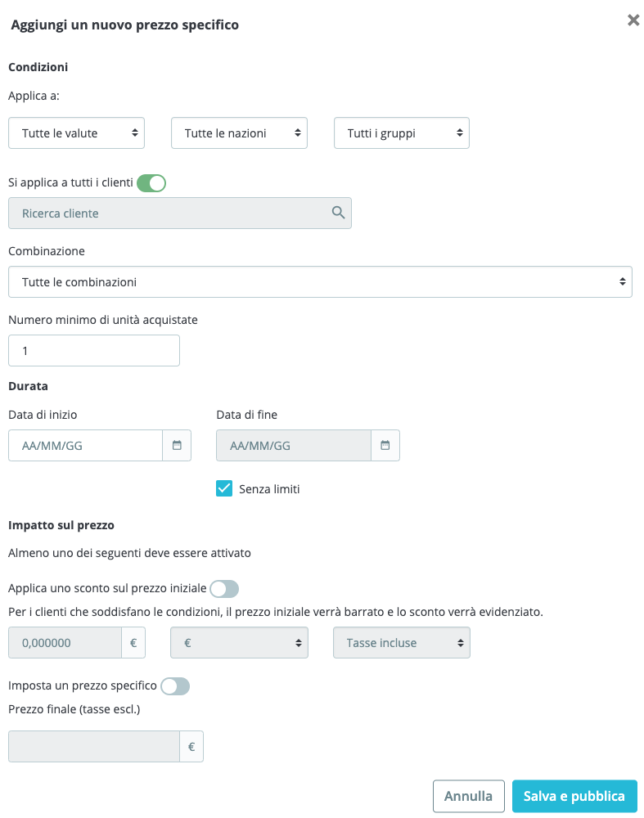Focus the Numero minimo di unità acquistate field
Viewport: 644px width, 818px height.
click(x=94, y=351)
